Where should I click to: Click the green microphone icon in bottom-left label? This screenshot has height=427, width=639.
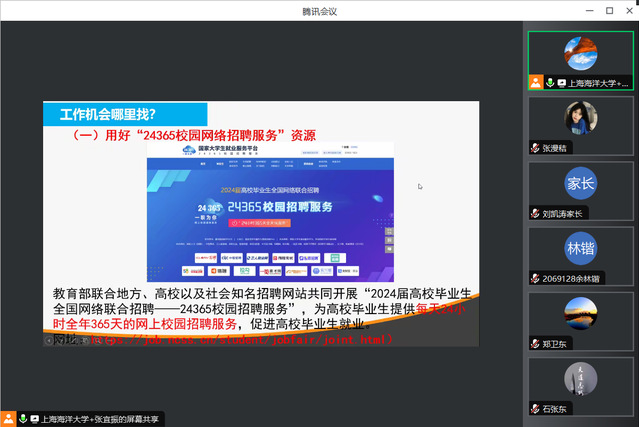click(x=20, y=419)
